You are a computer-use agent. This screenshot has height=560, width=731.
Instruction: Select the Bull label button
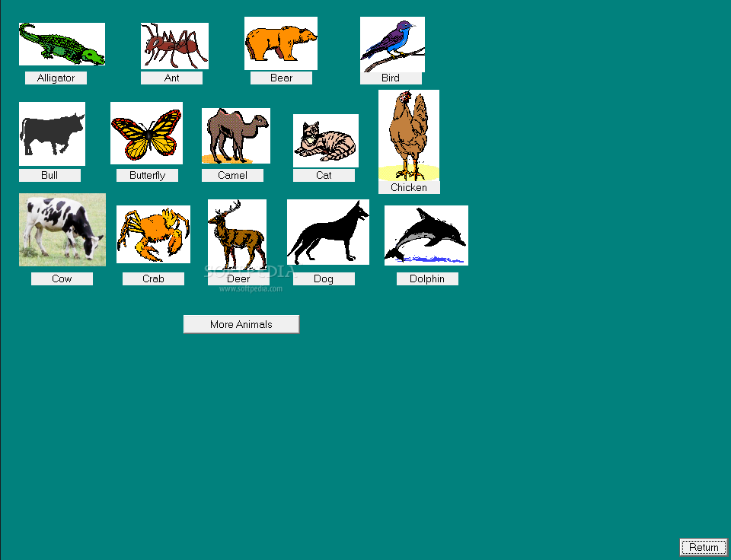50,175
